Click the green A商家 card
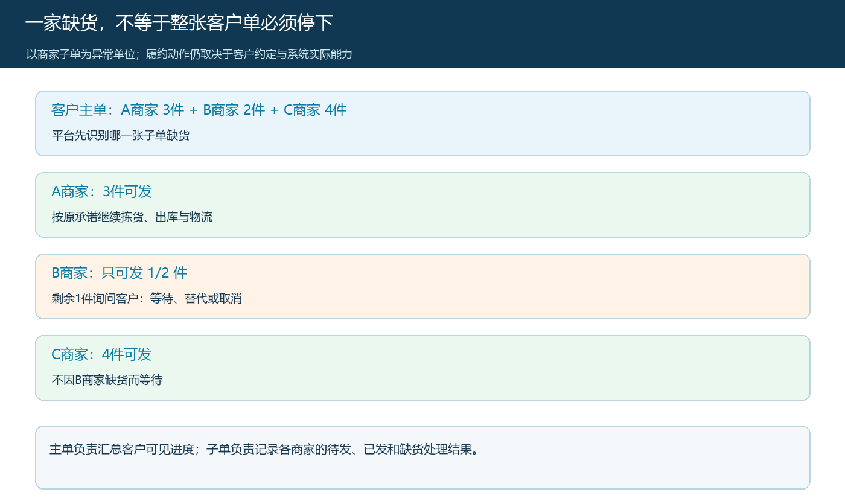845x504 pixels. pyautogui.click(x=422, y=205)
